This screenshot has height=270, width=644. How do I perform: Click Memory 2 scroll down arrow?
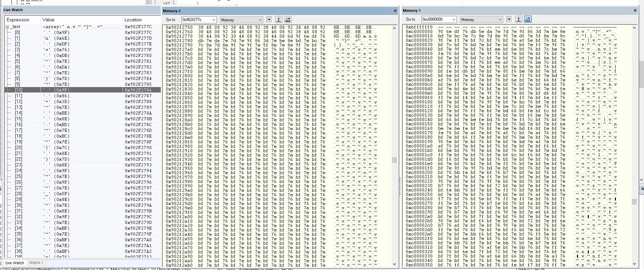click(x=394, y=264)
